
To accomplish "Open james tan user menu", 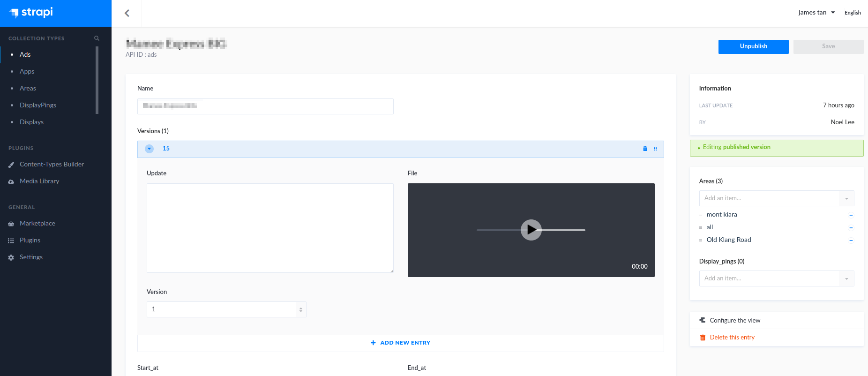I will point(816,13).
